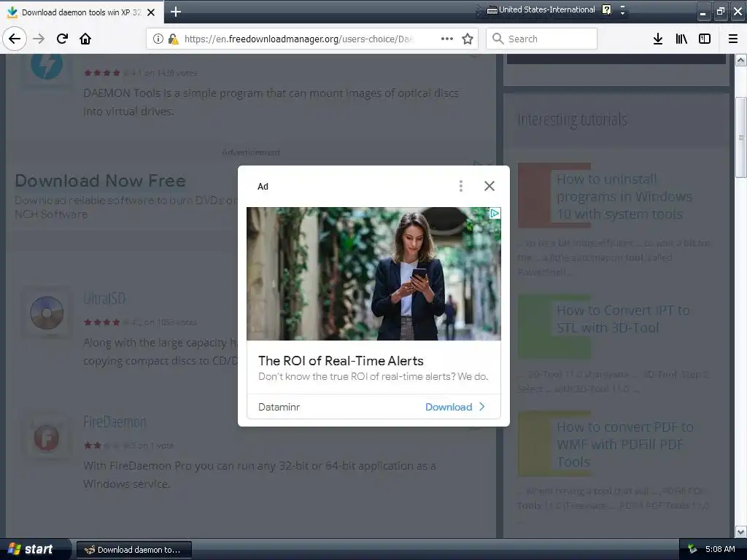Click the page scrollbar down arrow

[741, 532]
